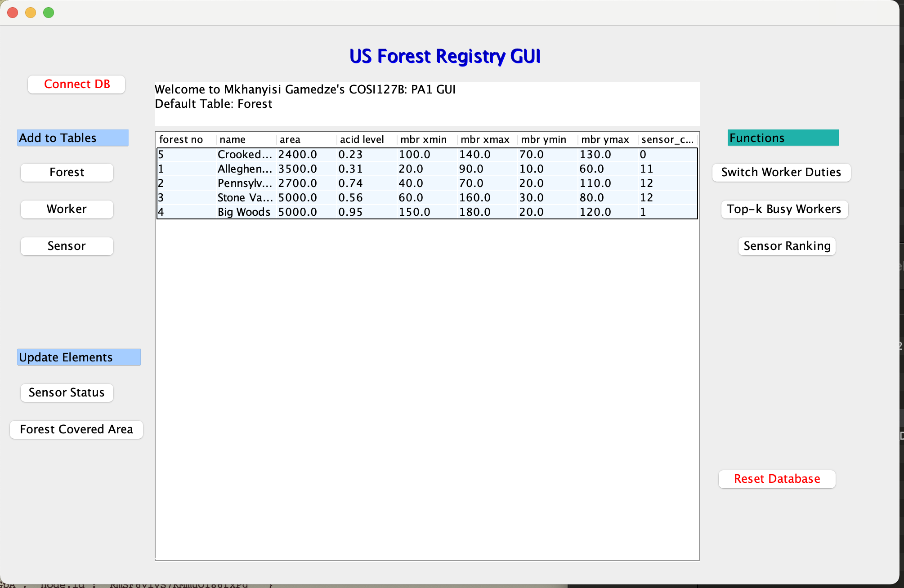The width and height of the screenshot is (904, 588).
Task: Click Forest Covered Area button
Action: (x=76, y=430)
